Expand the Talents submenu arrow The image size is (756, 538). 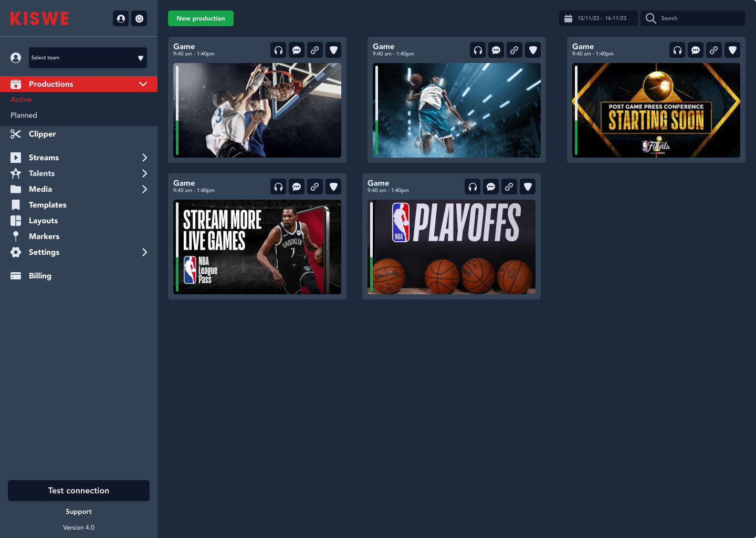coord(144,173)
